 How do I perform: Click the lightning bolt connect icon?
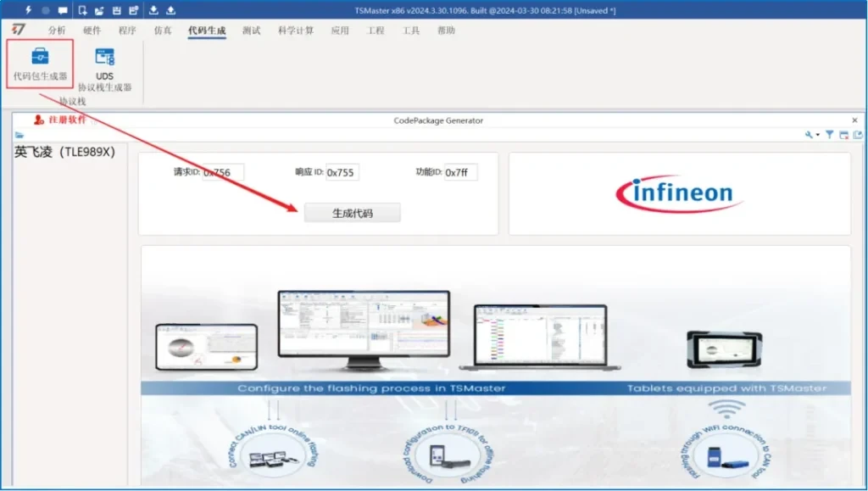coord(29,10)
